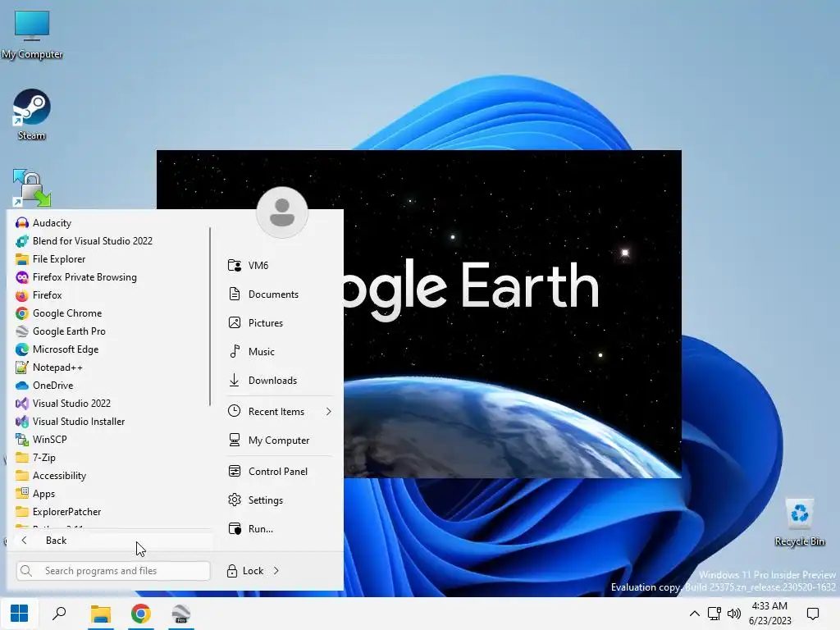Show hidden tray icons chevron
Viewport: 840px width, 630px height.
(x=694, y=614)
